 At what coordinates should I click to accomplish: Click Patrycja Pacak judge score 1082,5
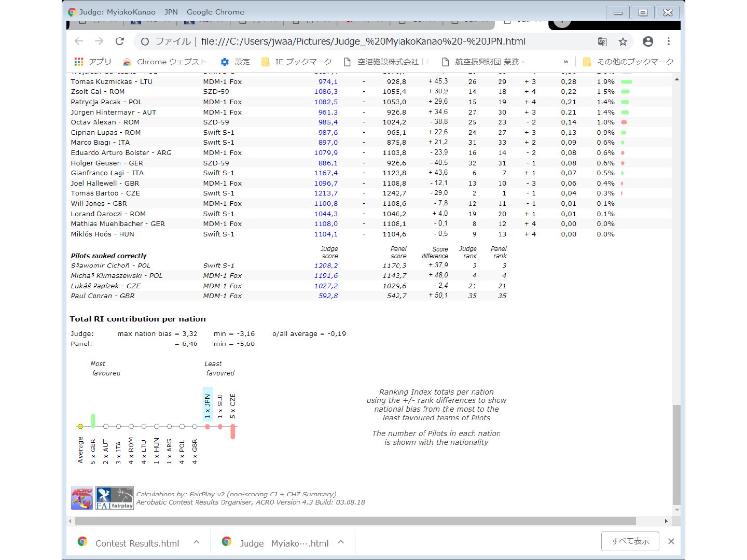pyautogui.click(x=326, y=102)
